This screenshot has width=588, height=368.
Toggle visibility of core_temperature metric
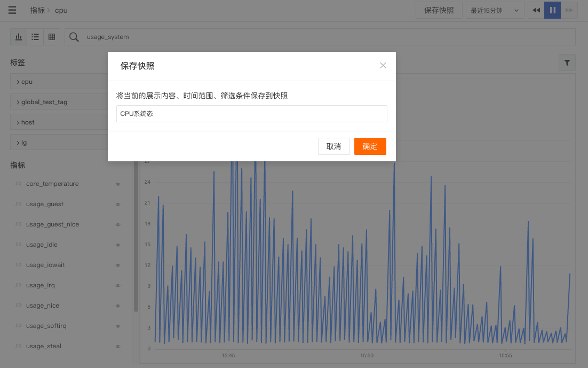click(x=118, y=184)
